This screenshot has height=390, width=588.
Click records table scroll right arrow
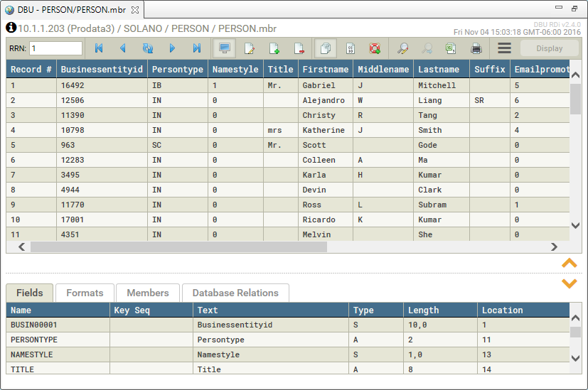(555, 247)
